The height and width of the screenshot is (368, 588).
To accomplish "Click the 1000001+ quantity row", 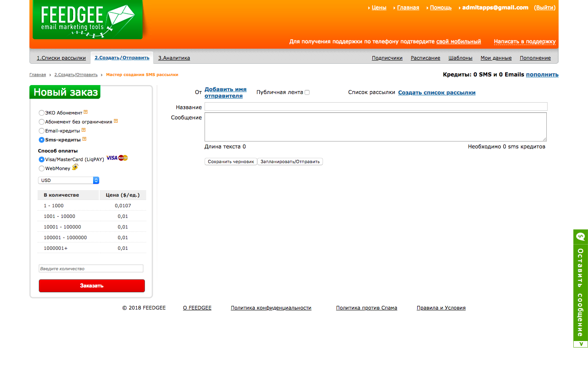I will (x=92, y=248).
